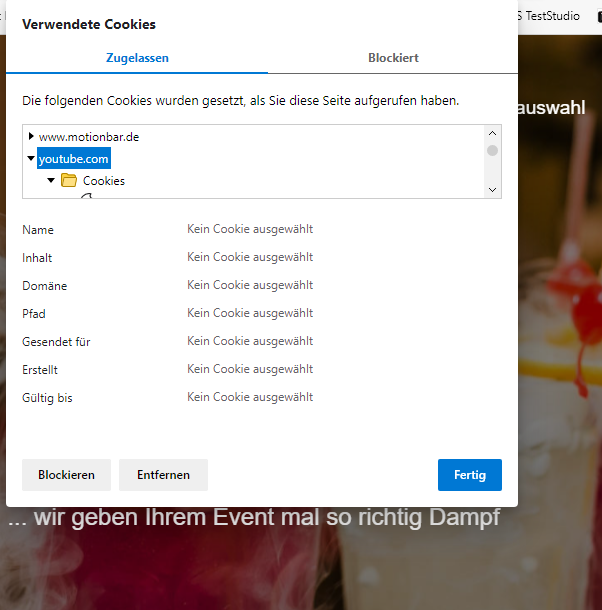
Task: Click the Verwendete Cookies dialog title
Action: coord(89,24)
